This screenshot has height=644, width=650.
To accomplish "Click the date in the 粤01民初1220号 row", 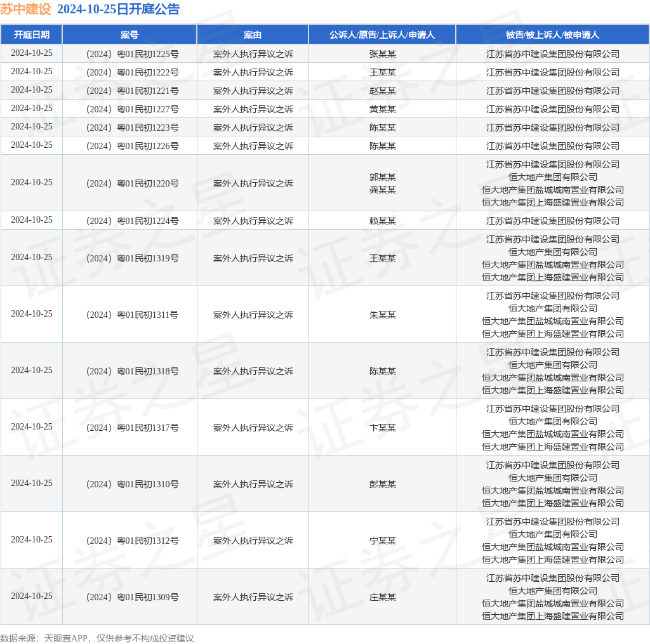I will point(32,182).
